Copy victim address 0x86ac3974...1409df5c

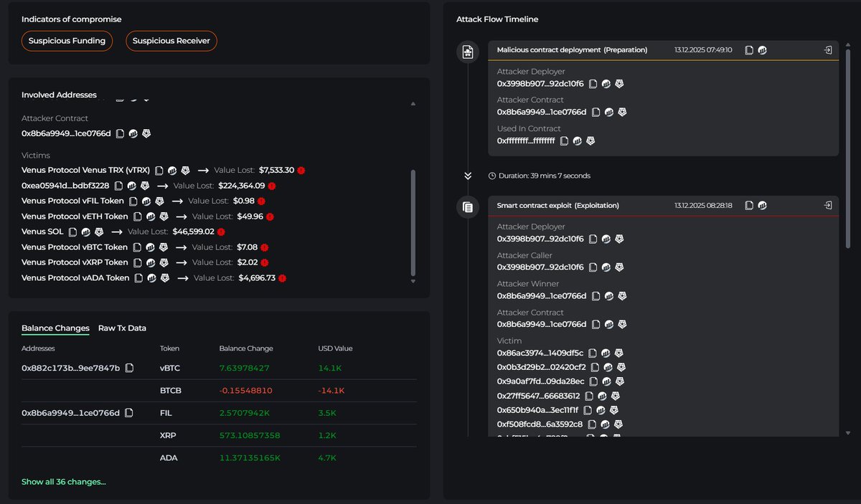[591, 353]
